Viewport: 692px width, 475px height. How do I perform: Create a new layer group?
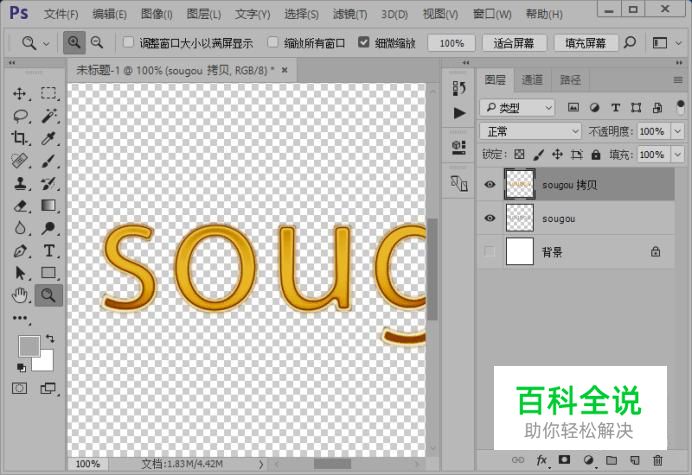[x=611, y=460]
